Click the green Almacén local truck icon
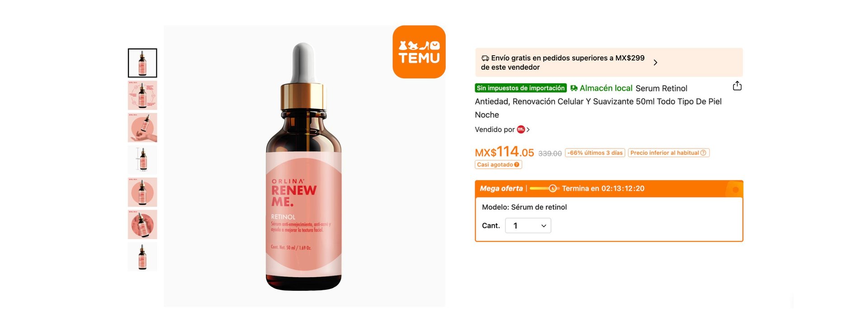This screenshot has width=868, height=326. [x=574, y=88]
